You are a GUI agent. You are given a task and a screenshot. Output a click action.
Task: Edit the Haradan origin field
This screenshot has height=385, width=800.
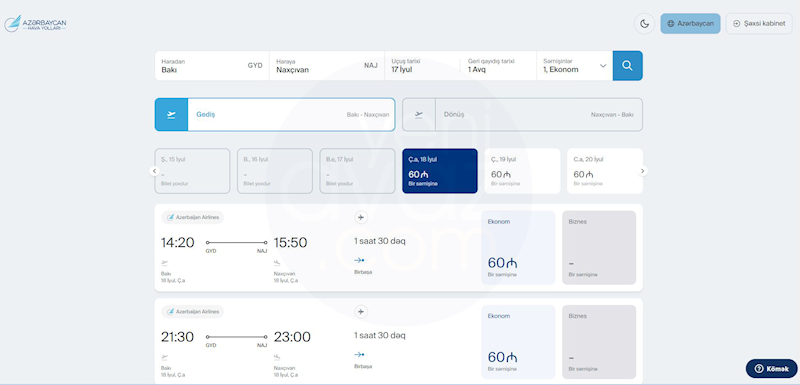tap(212, 65)
